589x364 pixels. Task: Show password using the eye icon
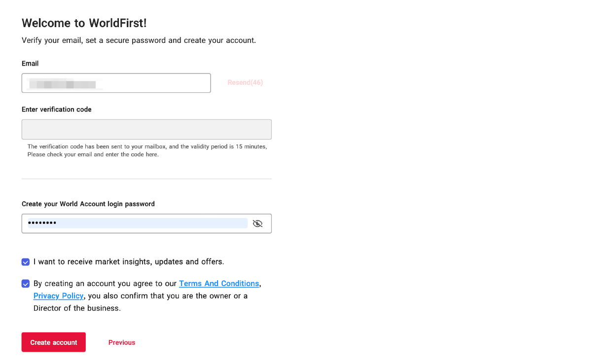(258, 223)
